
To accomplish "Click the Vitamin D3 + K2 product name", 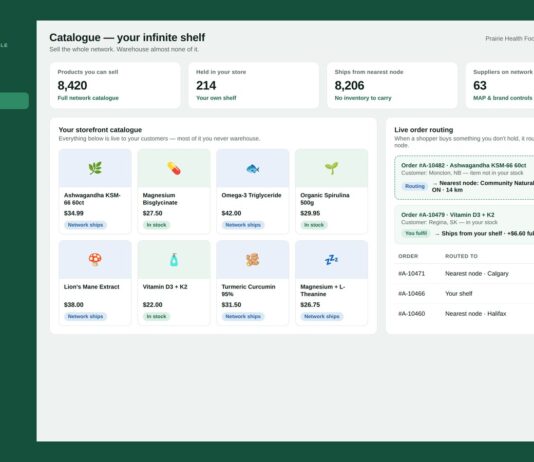I will (165, 287).
